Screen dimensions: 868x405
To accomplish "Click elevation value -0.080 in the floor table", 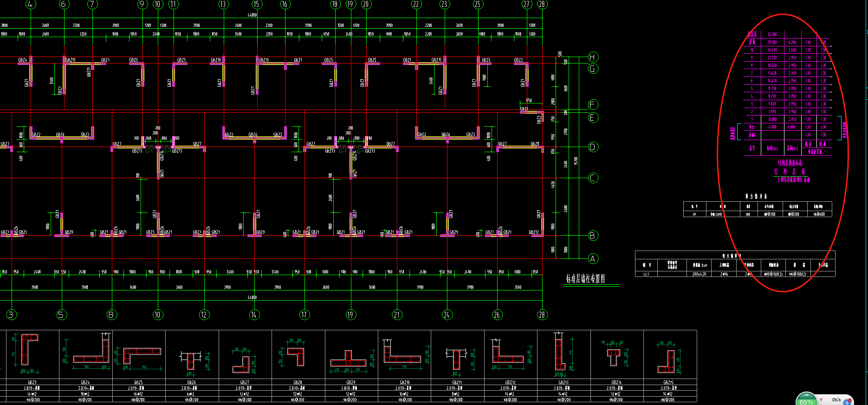I will [772, 119].
